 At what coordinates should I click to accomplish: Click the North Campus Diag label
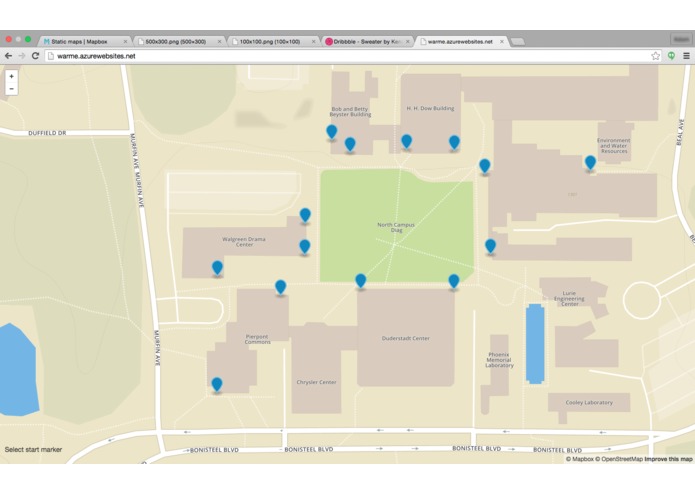(396, 227)
